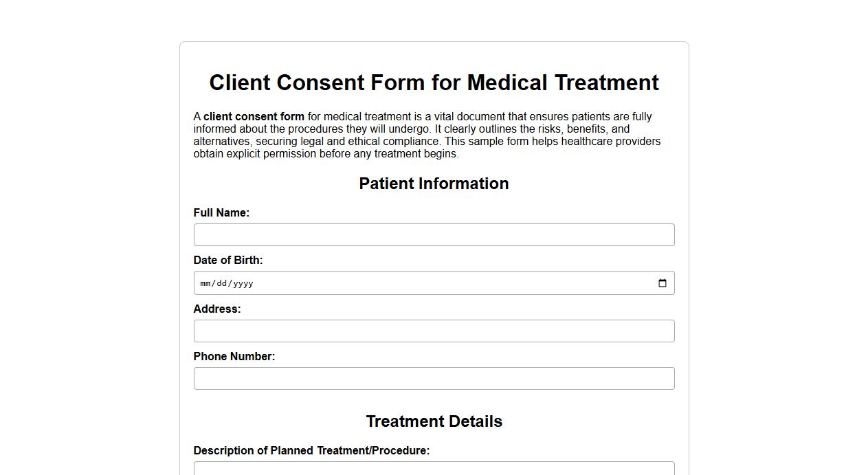Viewport: 868px width, 475px height.
Task: Click the 'Phone Number:' label
Action: pyautogui.click(x=234, y=356)
